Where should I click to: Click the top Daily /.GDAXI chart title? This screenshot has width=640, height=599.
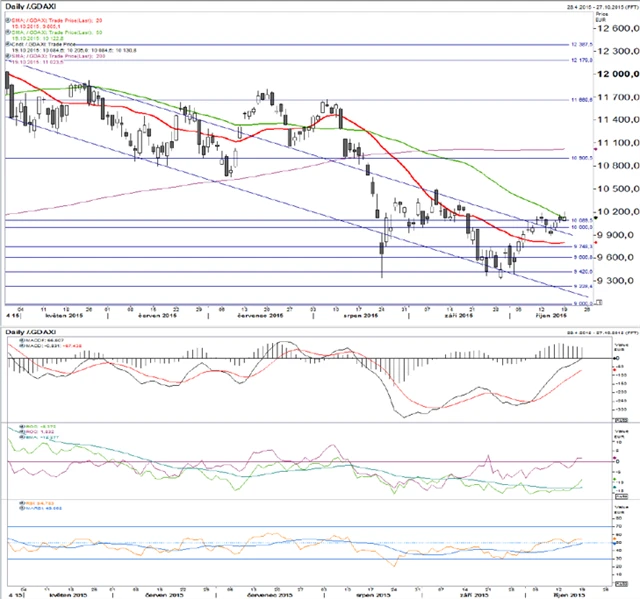coord(29,7)
